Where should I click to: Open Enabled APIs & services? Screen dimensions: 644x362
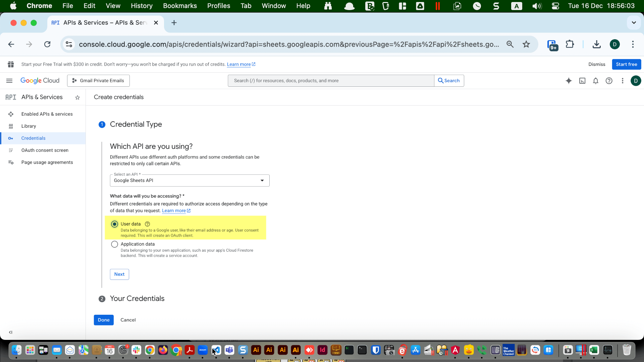[x=47, y=114]
